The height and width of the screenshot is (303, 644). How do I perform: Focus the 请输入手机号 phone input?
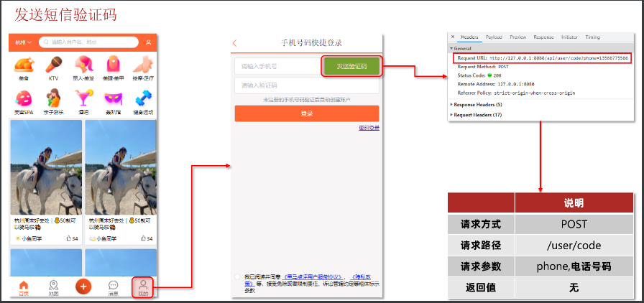tap(278, 66)
